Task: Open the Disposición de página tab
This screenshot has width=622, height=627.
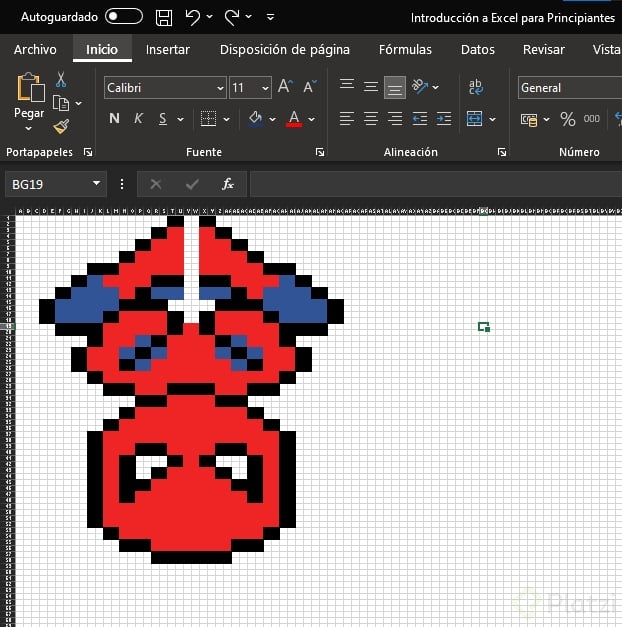Action: click(x=285, y=50)
